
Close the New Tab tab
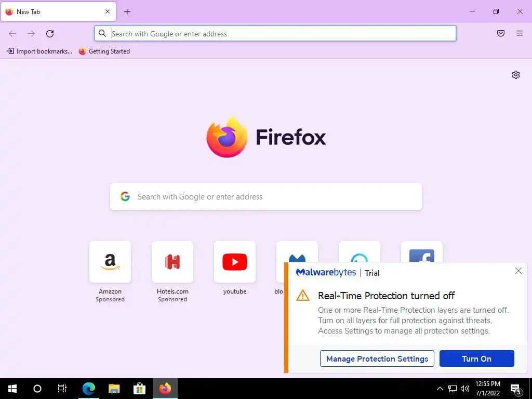108,11
